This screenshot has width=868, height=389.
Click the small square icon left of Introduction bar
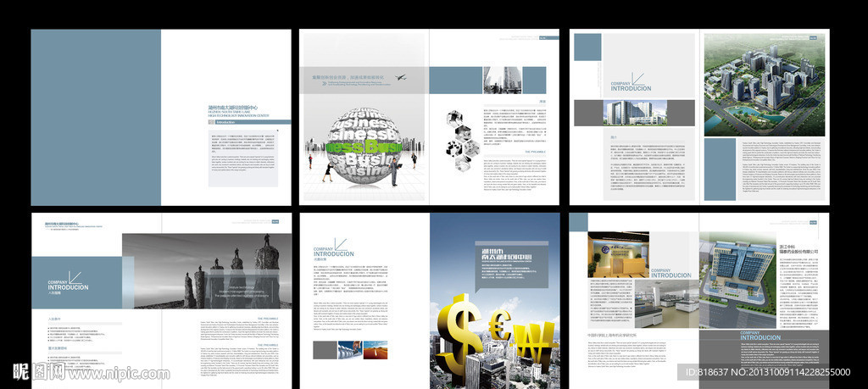coord(211,122)
